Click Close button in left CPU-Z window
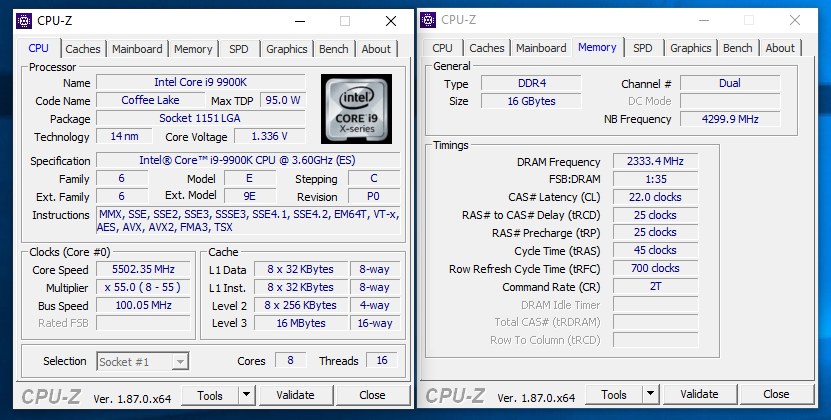The width and height of the screenshot is (831, 420). [x=372, y=395]
